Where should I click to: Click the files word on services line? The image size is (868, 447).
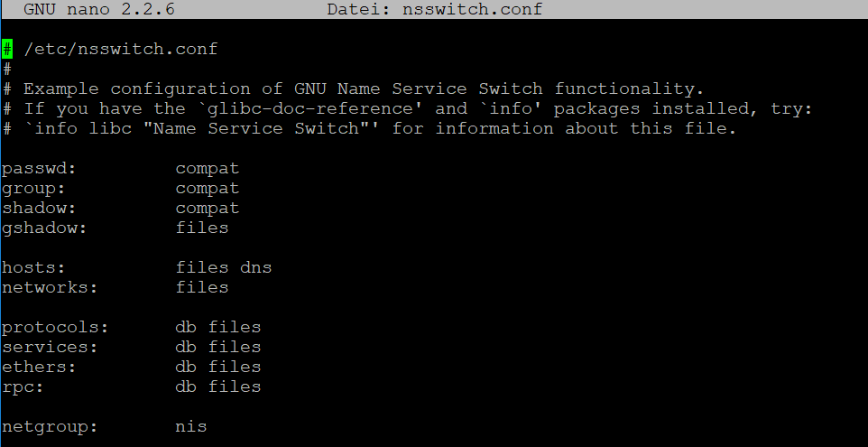point(235,348)
